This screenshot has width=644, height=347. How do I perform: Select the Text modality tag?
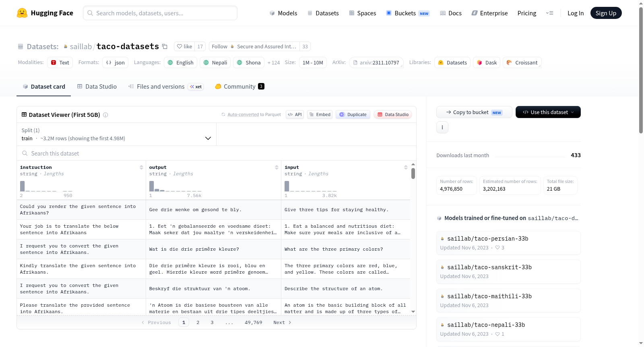pos(60,62)
